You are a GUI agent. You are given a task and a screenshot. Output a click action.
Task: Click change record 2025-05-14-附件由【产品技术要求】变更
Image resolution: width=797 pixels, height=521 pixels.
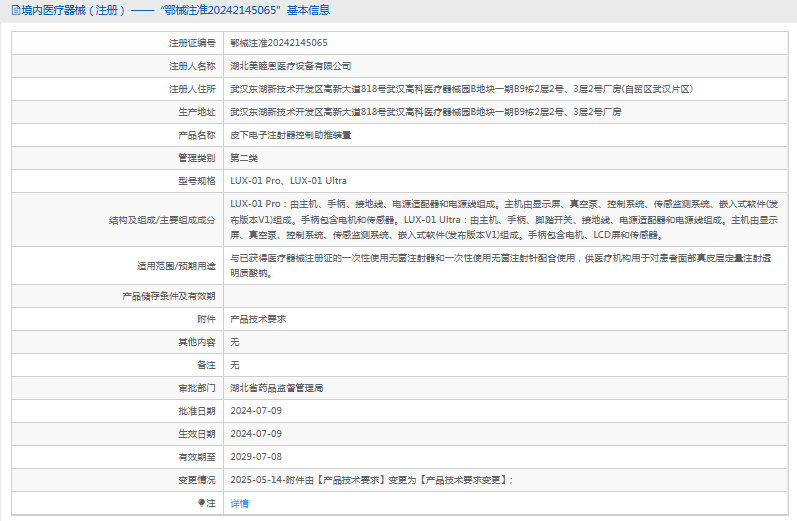click(372, 480)
